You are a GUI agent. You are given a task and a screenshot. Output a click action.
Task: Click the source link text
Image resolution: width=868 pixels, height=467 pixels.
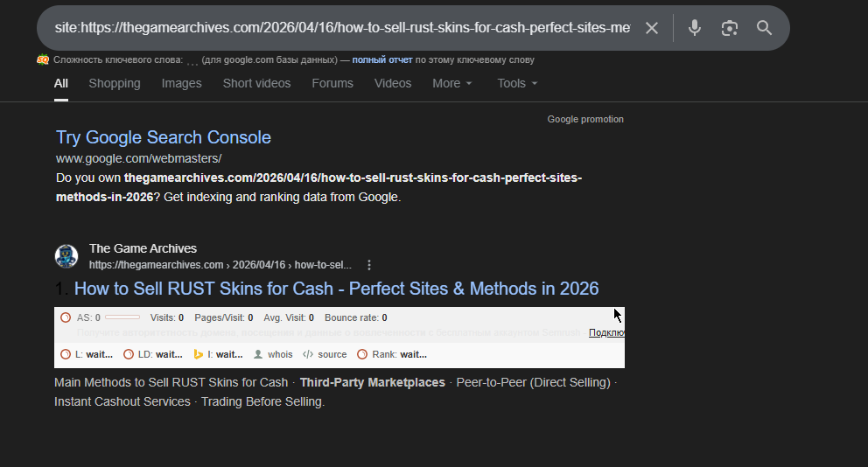332,355
